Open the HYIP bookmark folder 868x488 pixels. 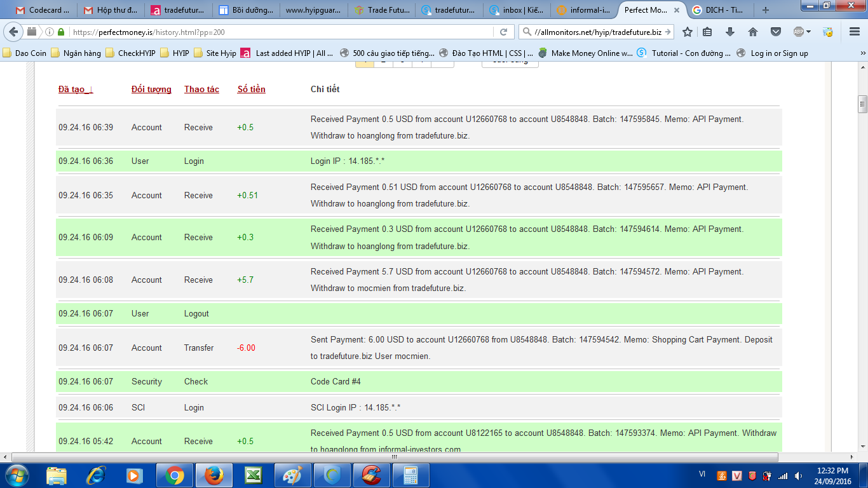pos(175,53)
